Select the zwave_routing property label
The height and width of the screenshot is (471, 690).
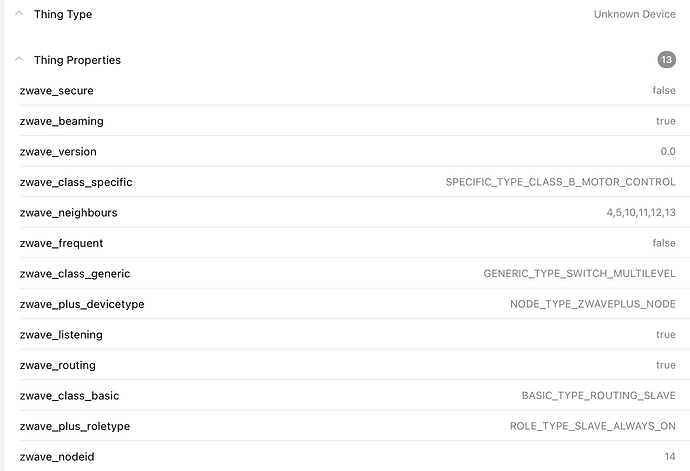point(58,365)
